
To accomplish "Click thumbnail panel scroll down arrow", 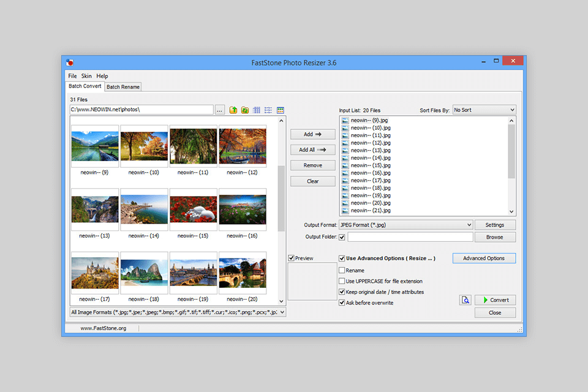I will 281,301.
